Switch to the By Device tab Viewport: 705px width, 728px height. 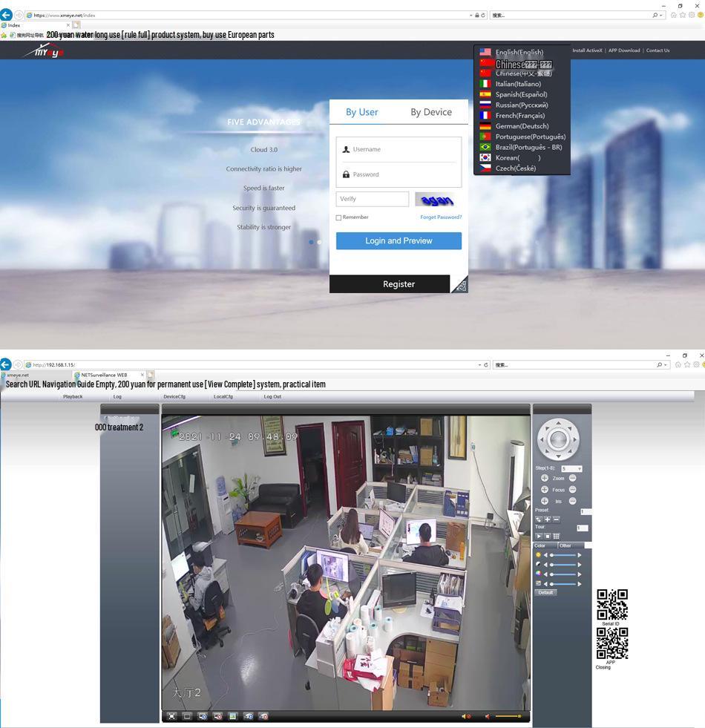[x=431, y=112]
